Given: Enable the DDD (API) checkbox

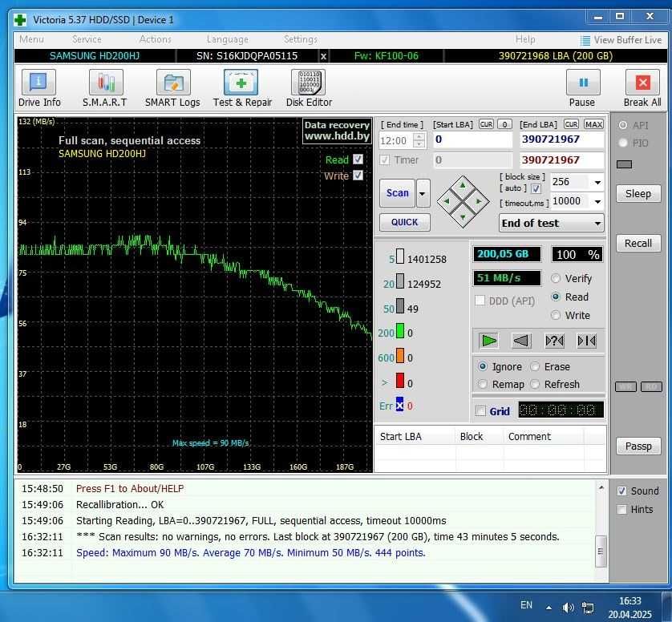Looking at the screenshot, I should coord(480,301).
